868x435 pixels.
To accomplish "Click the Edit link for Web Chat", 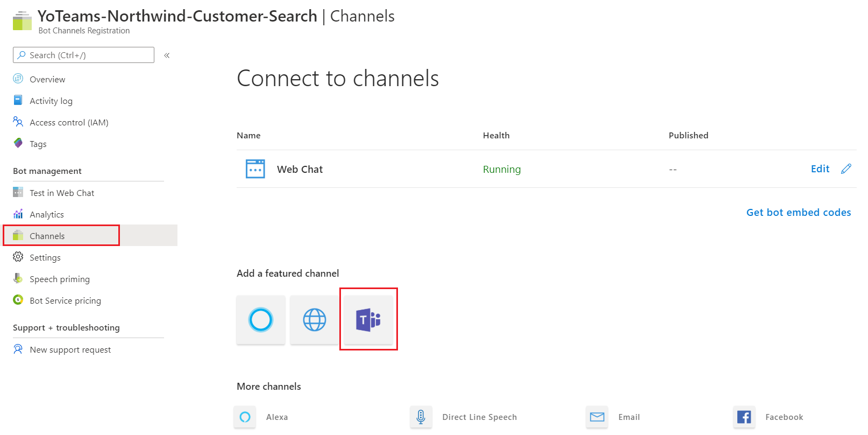I will pyautogui.click(x=820, y=169).
